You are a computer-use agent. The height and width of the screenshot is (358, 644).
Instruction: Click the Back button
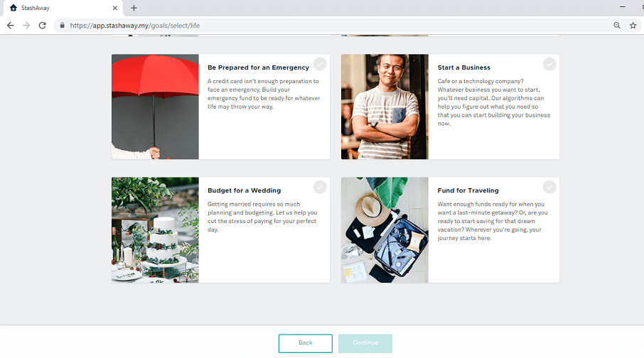pyautogui.click(x=305, y=343)
